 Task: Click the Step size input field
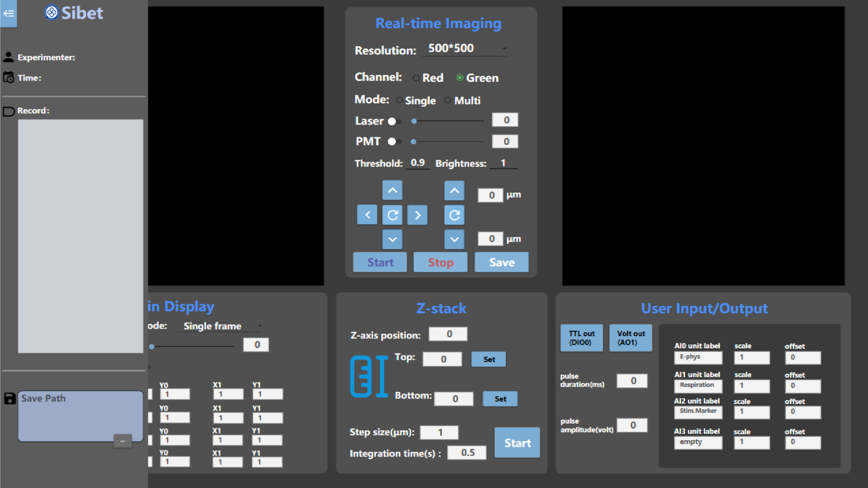pyautogui.click(x=439, y=432)
